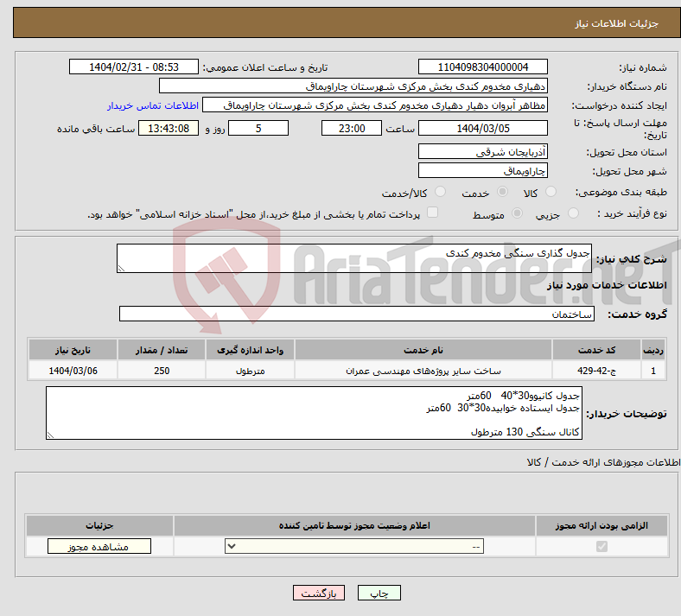
Task: Click the row number cell 1
Action: 653,371
